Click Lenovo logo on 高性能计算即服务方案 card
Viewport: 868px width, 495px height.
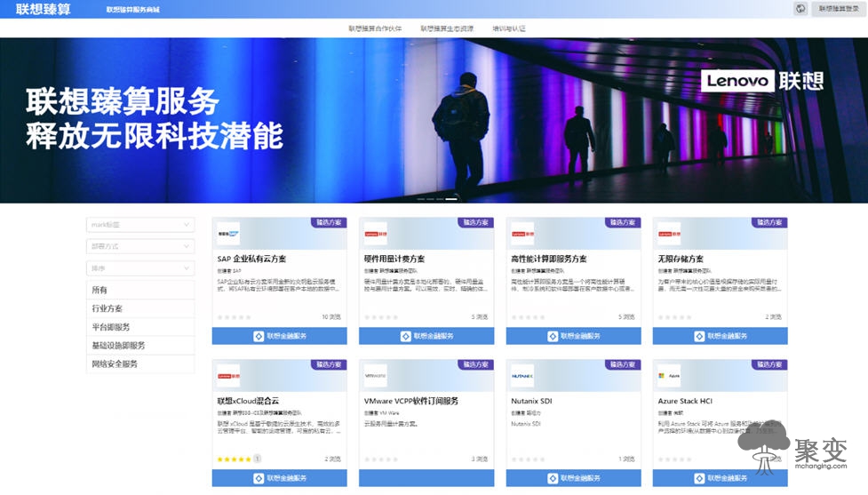522,234
